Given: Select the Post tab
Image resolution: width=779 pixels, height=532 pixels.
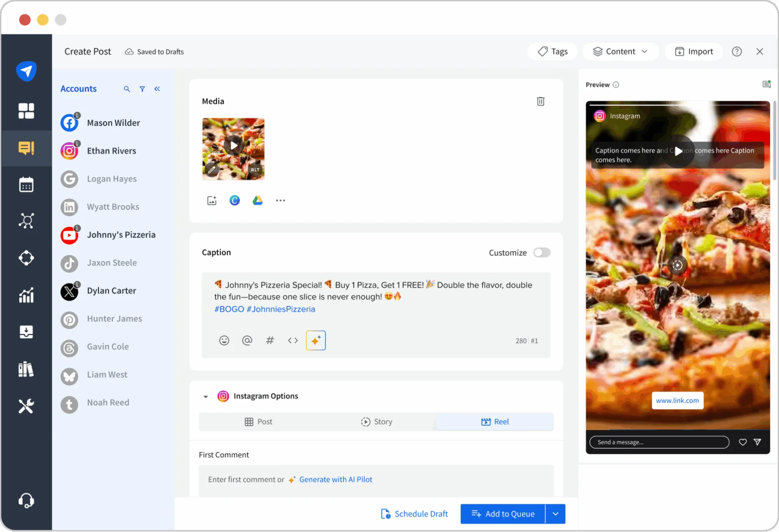Looking at the screenshot, I should click(x=258, y=422).
